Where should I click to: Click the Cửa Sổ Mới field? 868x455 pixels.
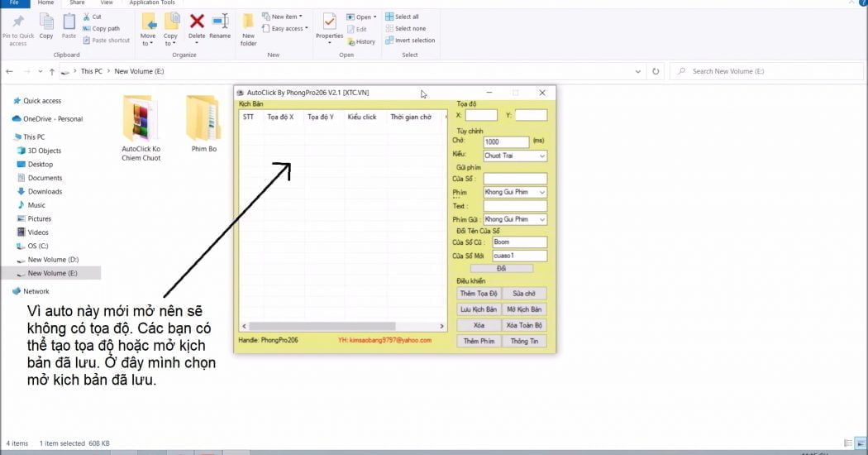click(x=520, y=256)
